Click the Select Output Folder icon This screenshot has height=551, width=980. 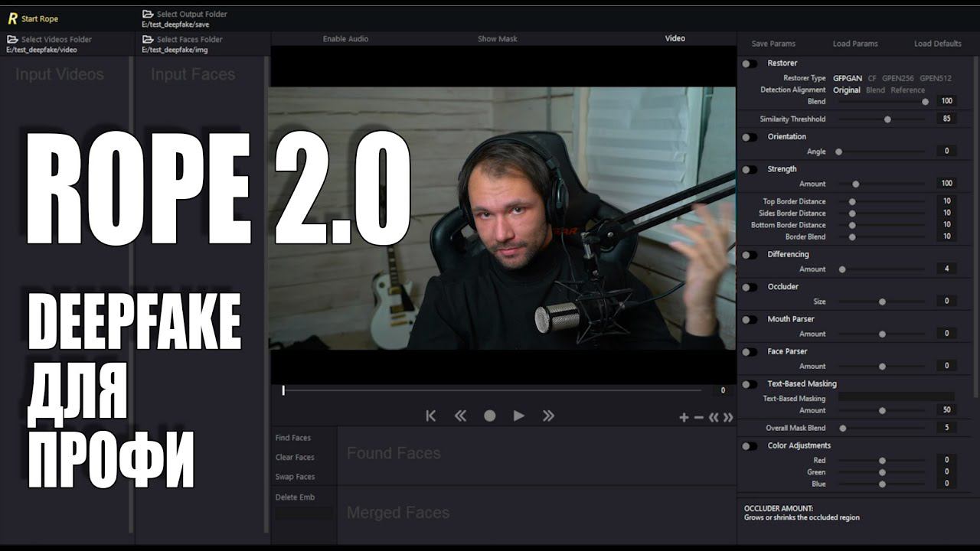coord(148,14)
